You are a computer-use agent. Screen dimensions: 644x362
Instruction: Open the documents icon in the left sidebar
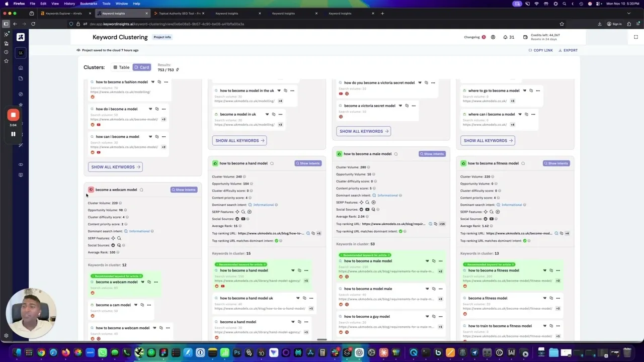point(21,78)
